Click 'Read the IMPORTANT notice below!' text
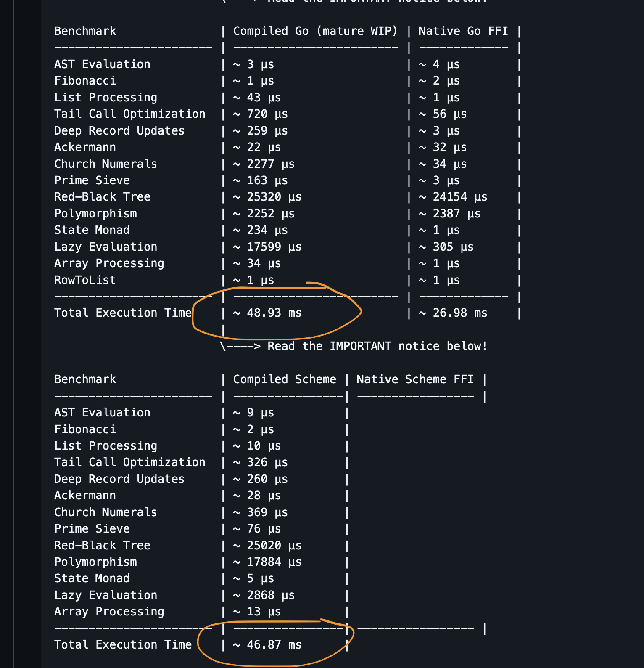The width and height of the screenshot is (644, 668). 377,346
